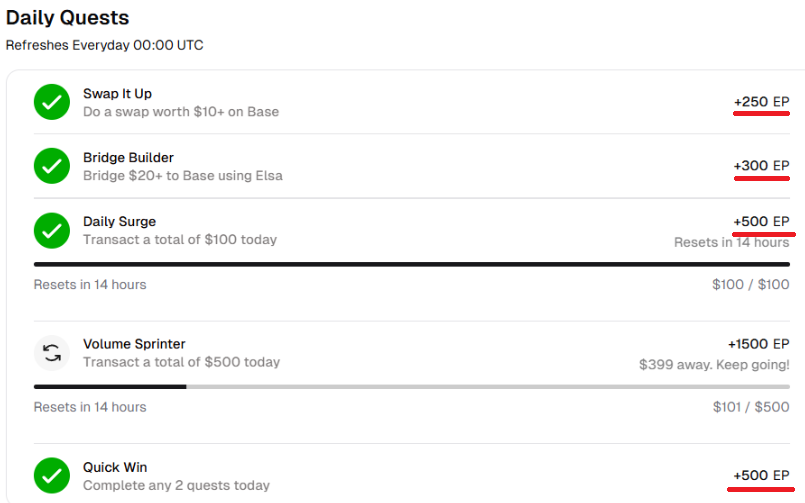
Task: Click the +300 EP reward label
Action: [x=761, y=166]
